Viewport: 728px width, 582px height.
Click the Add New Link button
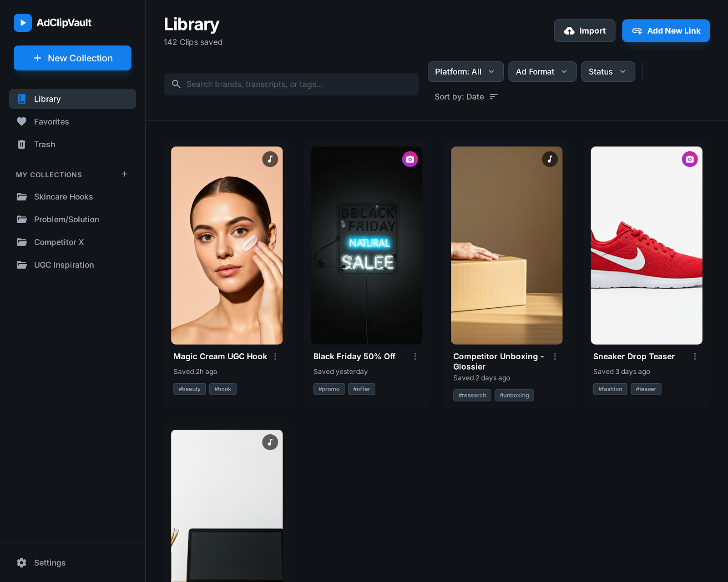[x=666, y=31]
